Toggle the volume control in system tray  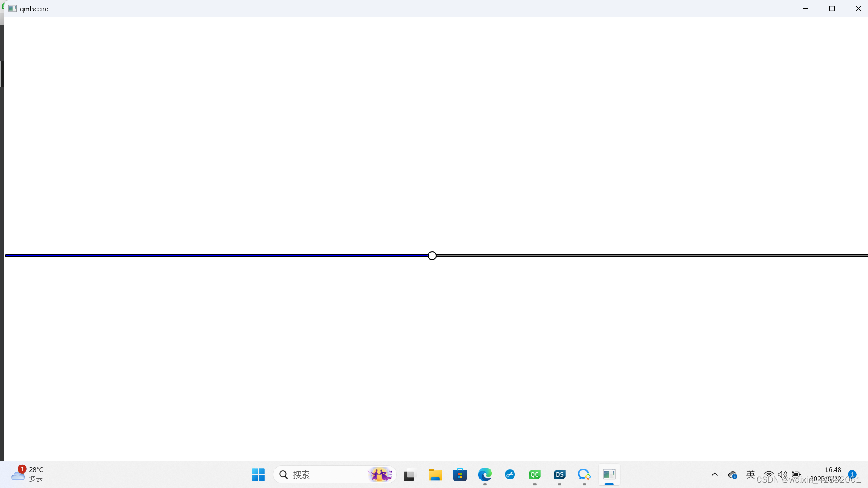pos(783,474)
